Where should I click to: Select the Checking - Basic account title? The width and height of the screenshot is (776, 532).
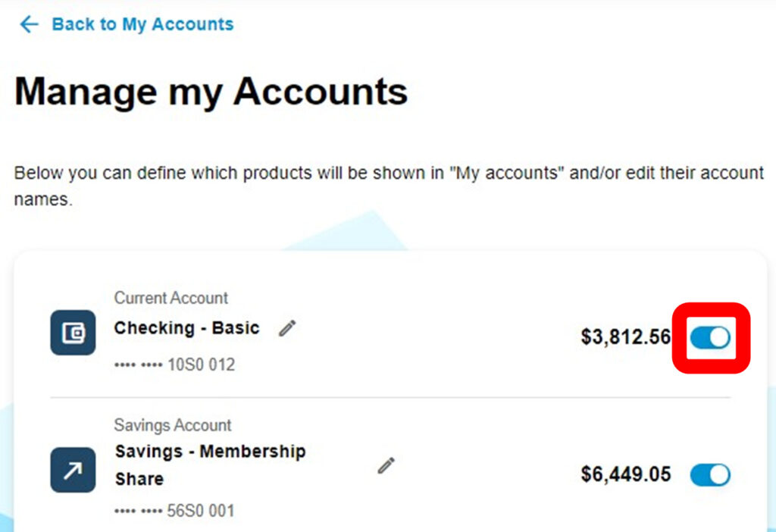(x=186, y=328)
